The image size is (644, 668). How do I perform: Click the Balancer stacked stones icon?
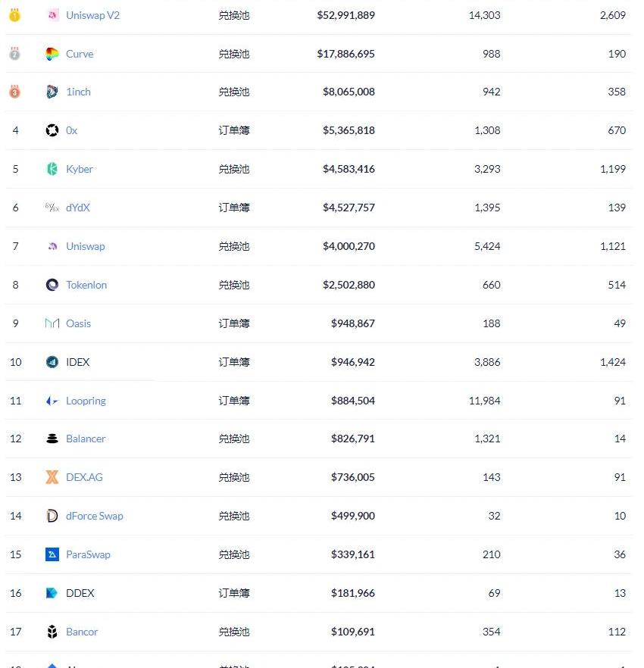tap(52, 439)
